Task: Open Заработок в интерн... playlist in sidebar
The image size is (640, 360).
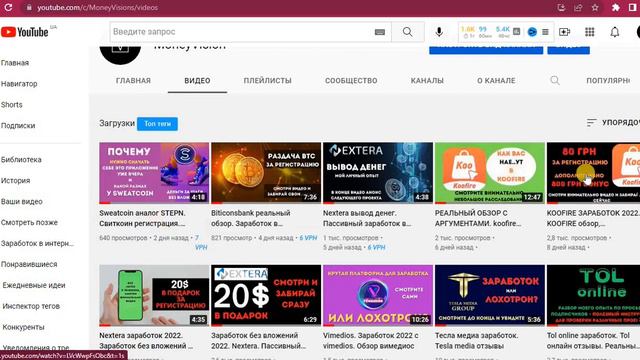Action: (x=38, y=243)
